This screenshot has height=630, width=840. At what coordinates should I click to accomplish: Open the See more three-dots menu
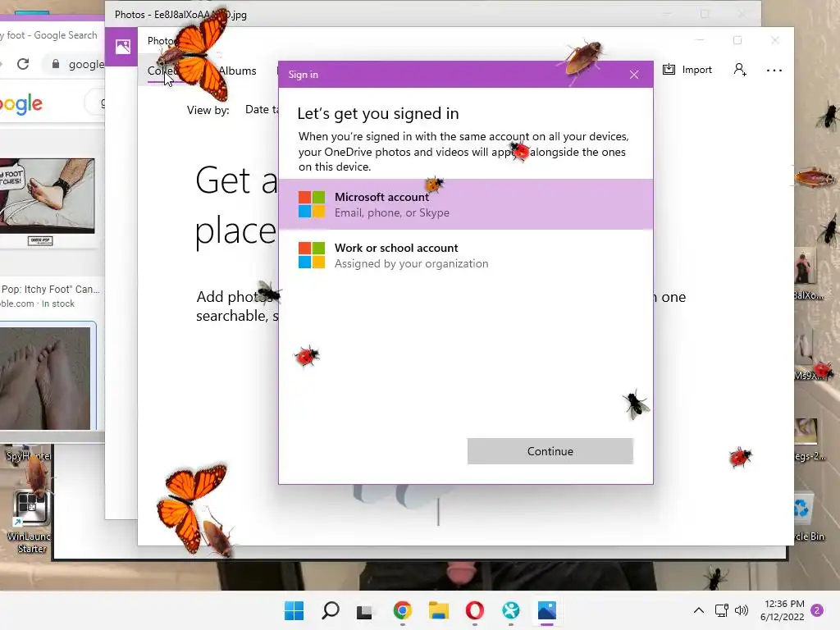774,71
